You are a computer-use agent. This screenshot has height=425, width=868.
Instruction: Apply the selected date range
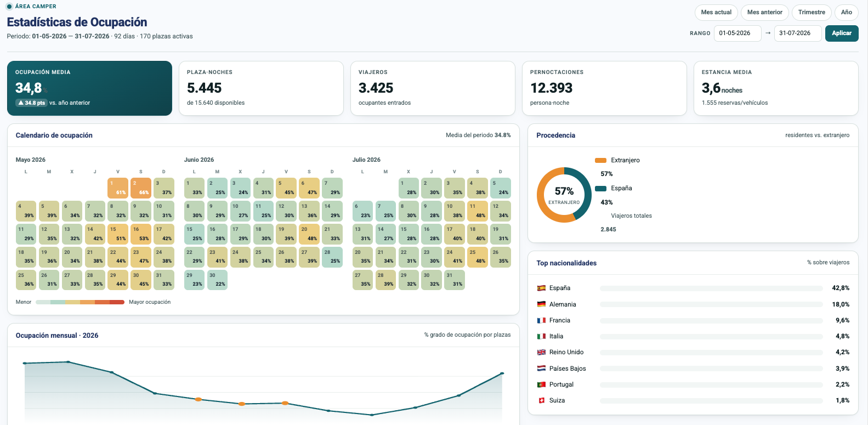pos(842,33)
